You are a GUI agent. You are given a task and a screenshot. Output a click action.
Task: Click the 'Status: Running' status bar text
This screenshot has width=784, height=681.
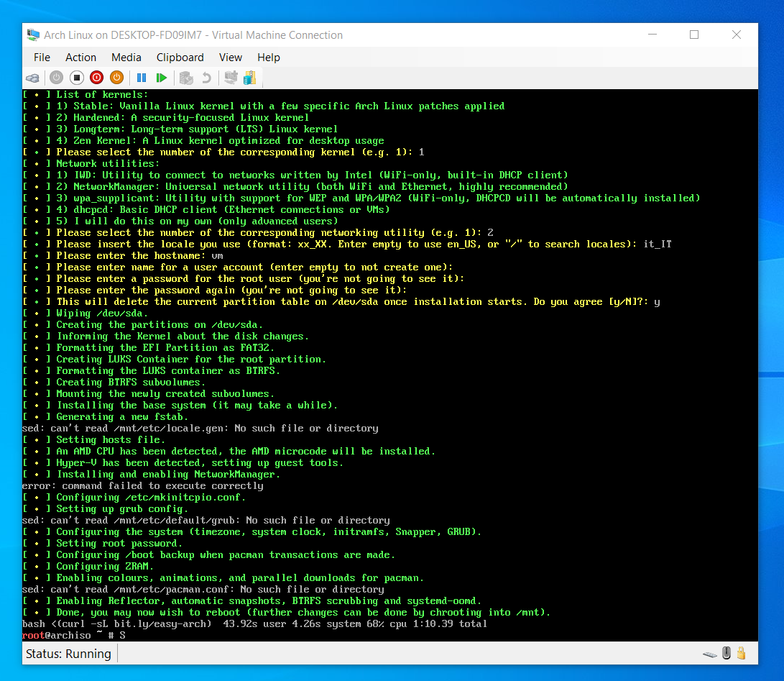coord(68,654)
